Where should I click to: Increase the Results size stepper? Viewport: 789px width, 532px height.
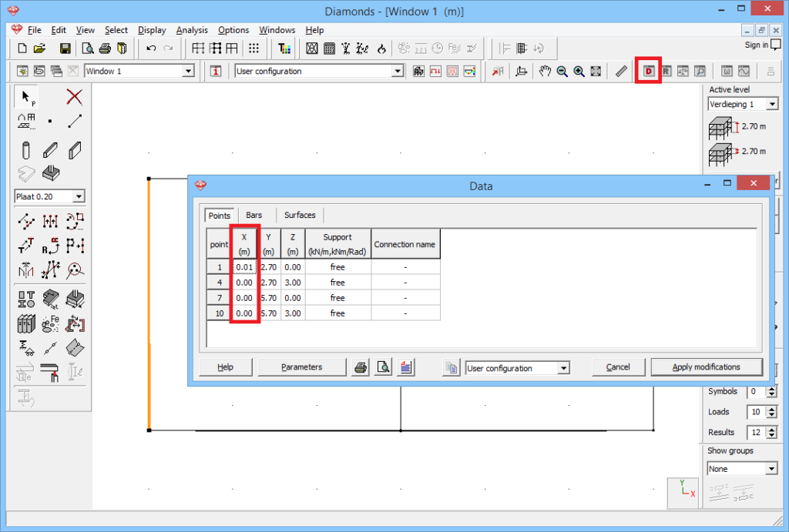(x=772, y=429)
